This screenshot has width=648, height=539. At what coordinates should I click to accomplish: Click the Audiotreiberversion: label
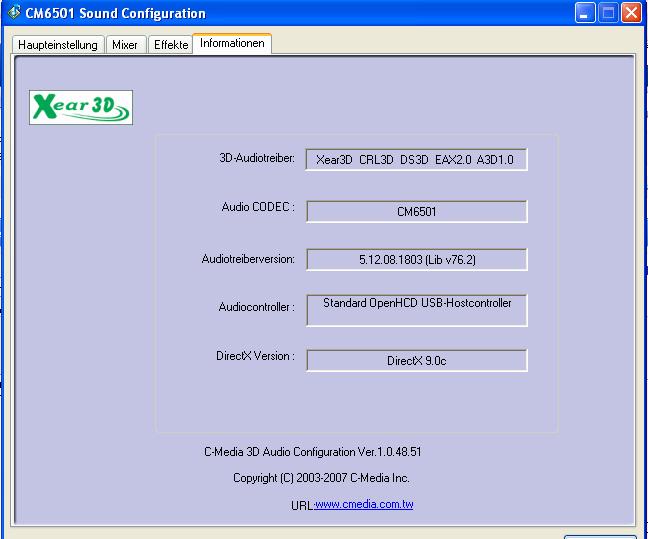[248, 259]
